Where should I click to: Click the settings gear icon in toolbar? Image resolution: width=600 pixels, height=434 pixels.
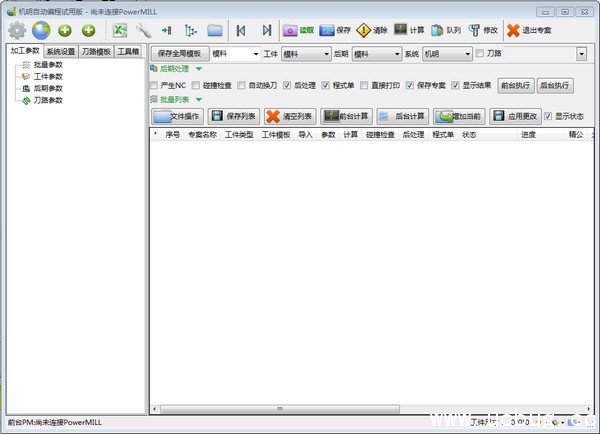[17, 31]
